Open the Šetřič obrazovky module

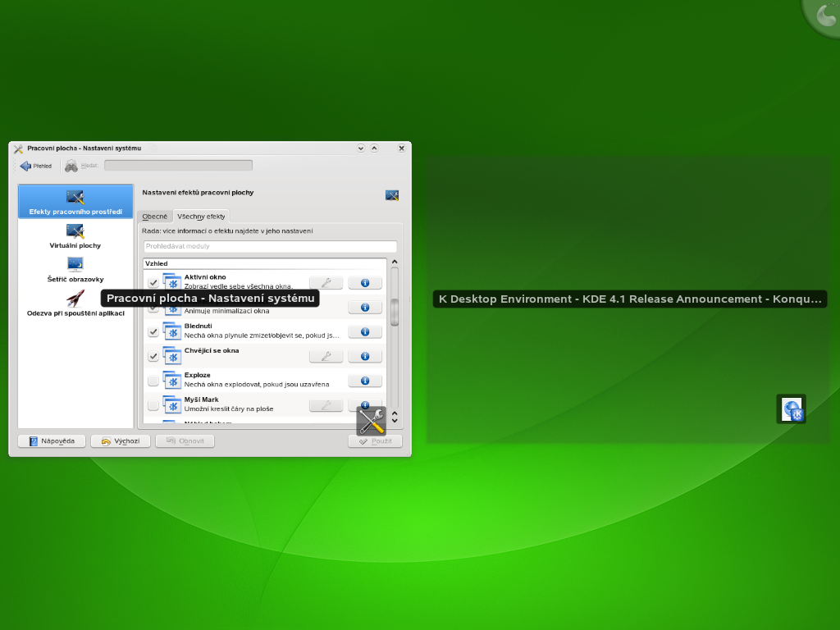(75, 270)
